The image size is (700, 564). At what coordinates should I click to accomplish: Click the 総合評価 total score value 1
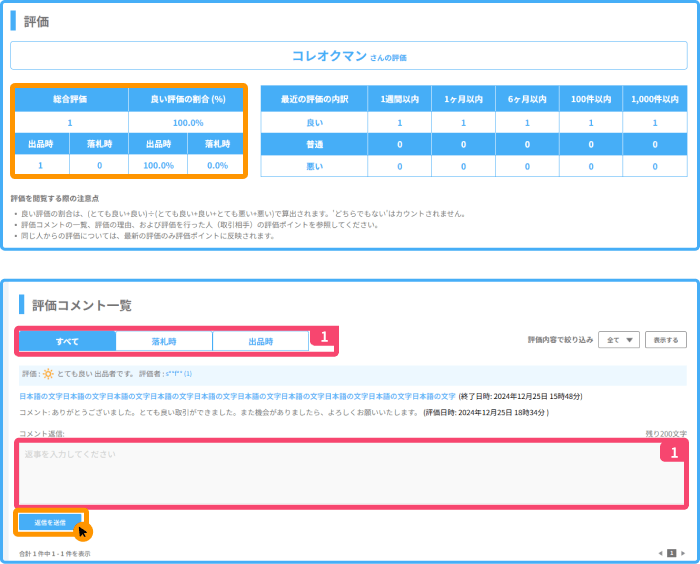70,122
